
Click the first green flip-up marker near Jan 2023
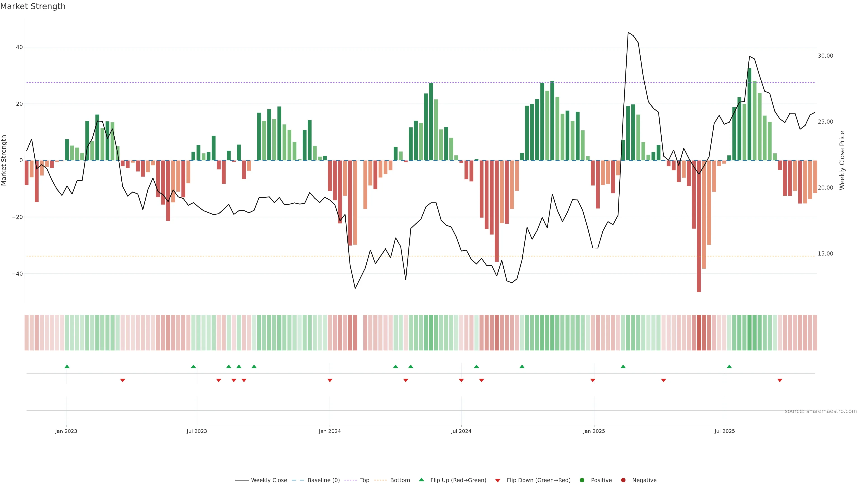(67, 366)
